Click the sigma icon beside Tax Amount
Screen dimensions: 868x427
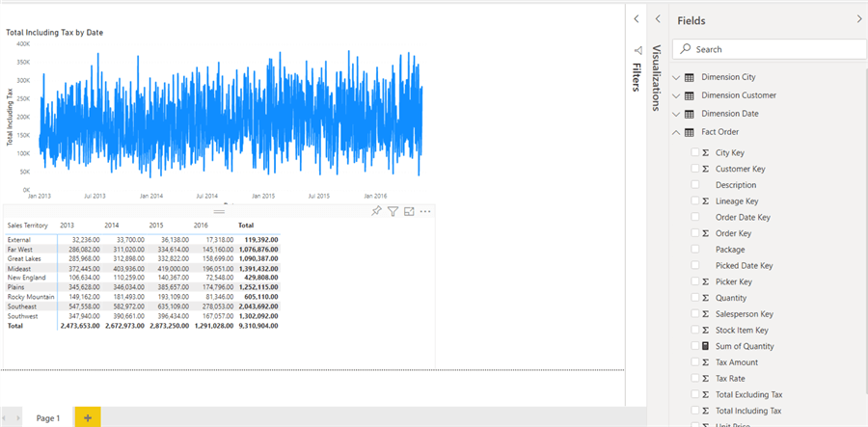tap(705, 362)
